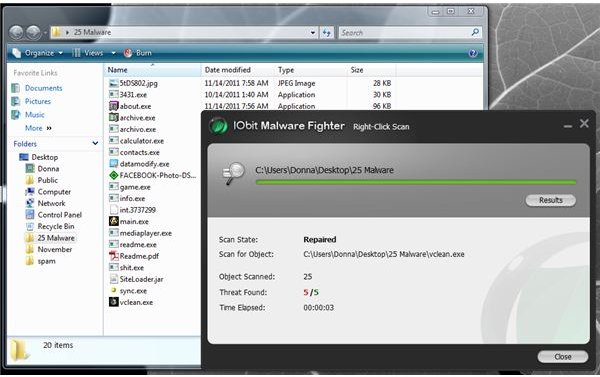The image size is (600, 377).
Task: Open Explorer help question mark icon
Action: pos(473,53)
